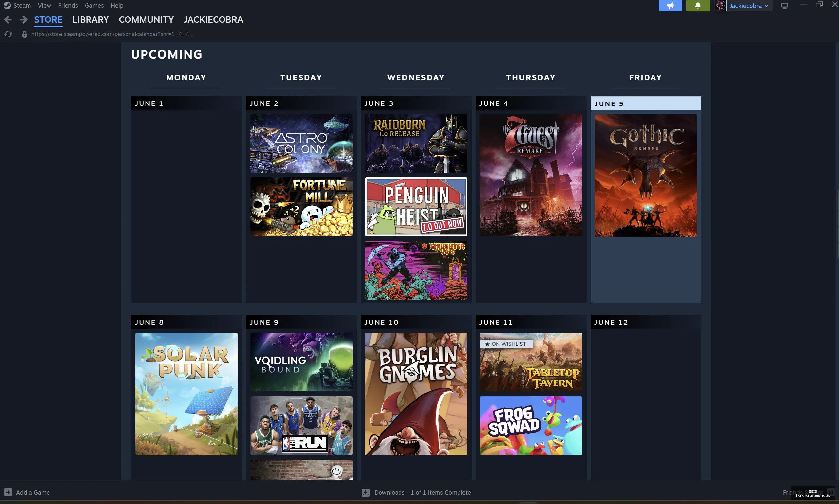Click the Steam logo icon in menu bar
839x504 pixels.
point(7,6)
